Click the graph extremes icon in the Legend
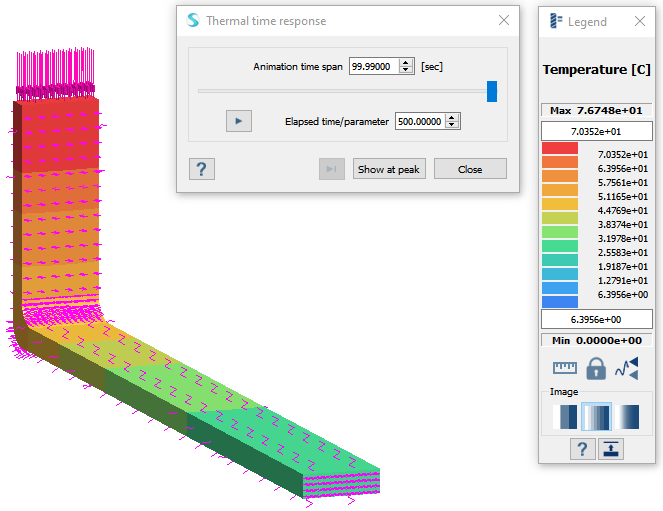This screenshot has width=663, height=511. (x=627, y=369)
